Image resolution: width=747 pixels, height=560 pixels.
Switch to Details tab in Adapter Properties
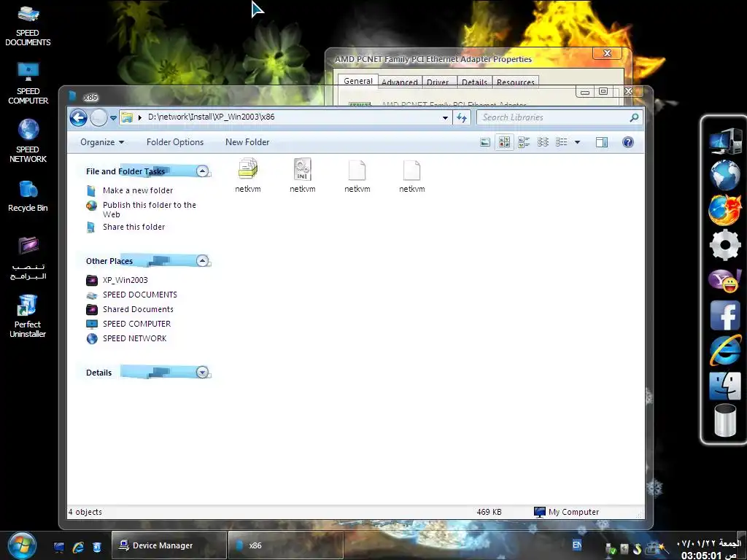pos(474,82)
